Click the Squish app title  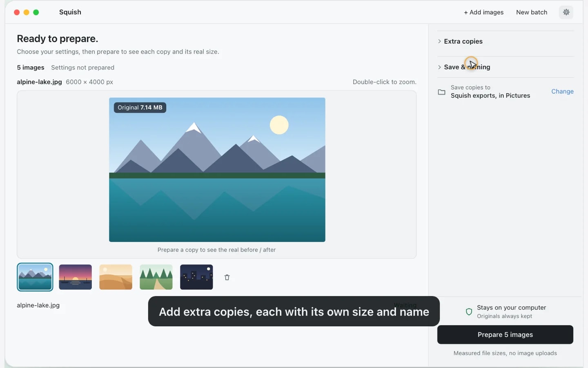(x=70, y=12)
